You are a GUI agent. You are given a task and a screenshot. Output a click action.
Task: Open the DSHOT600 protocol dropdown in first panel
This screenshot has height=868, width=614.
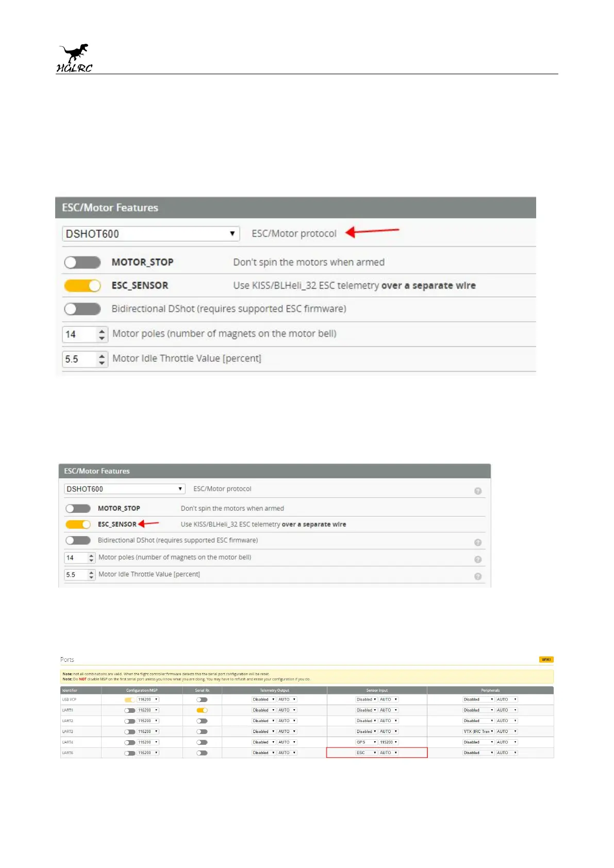point(151,233)
